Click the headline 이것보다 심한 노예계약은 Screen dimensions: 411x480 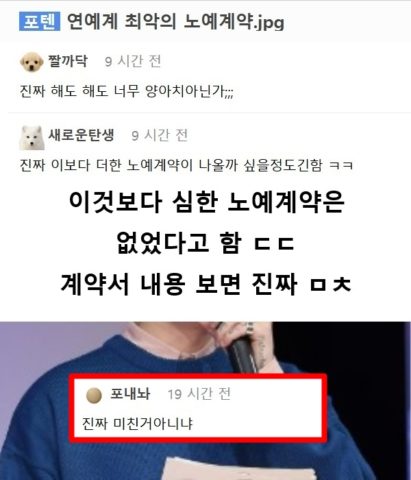coord(206,202)
